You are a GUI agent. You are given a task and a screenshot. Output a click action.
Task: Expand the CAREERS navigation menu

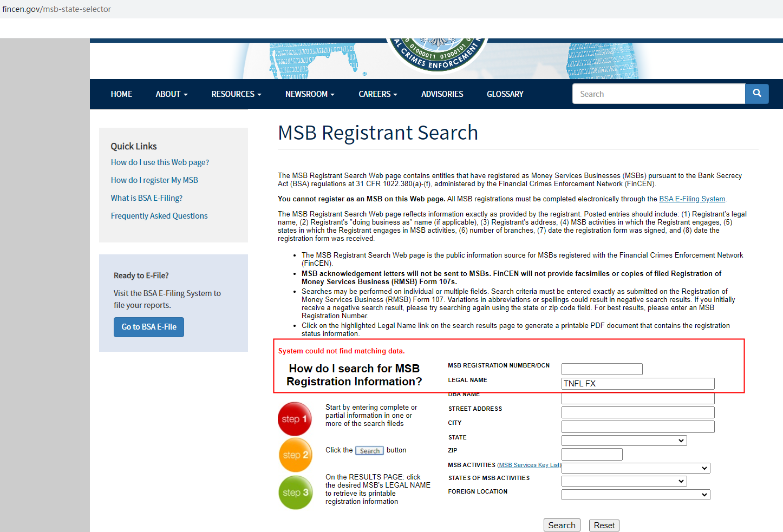pyautogui.click(x=378, y=94)
